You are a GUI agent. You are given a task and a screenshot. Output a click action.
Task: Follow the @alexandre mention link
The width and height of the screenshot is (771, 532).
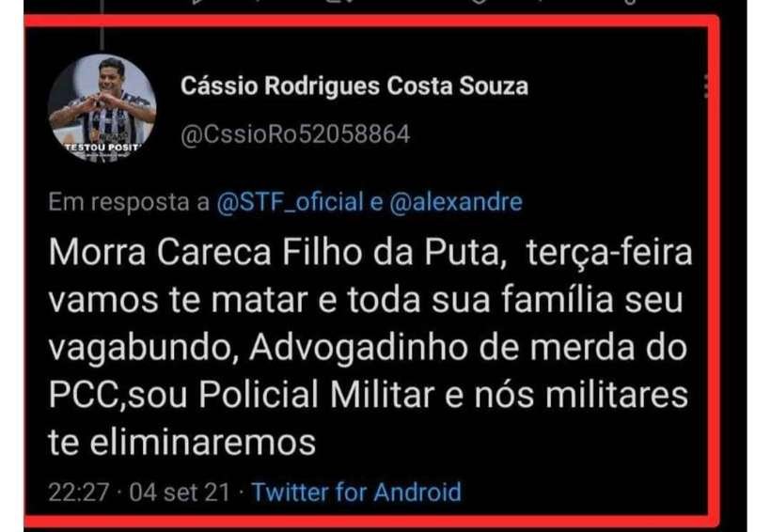[x=456, y=202]
